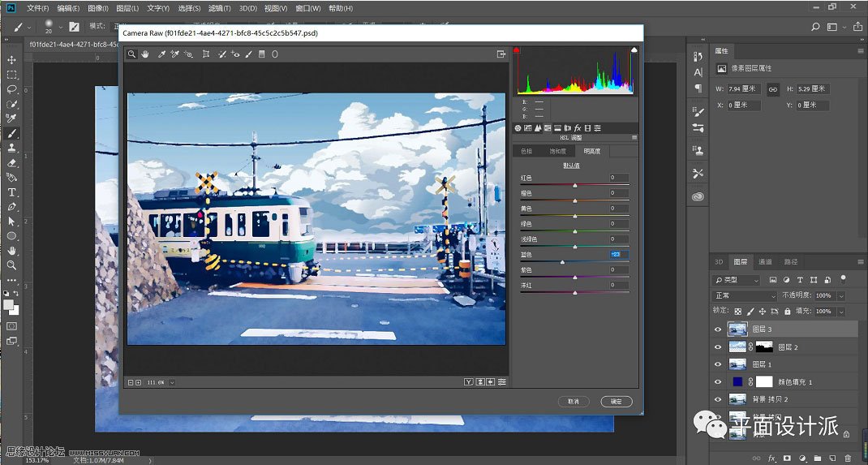Click the 蓝色 value input field
868x465 pixels.
click(x=619, y=254)
